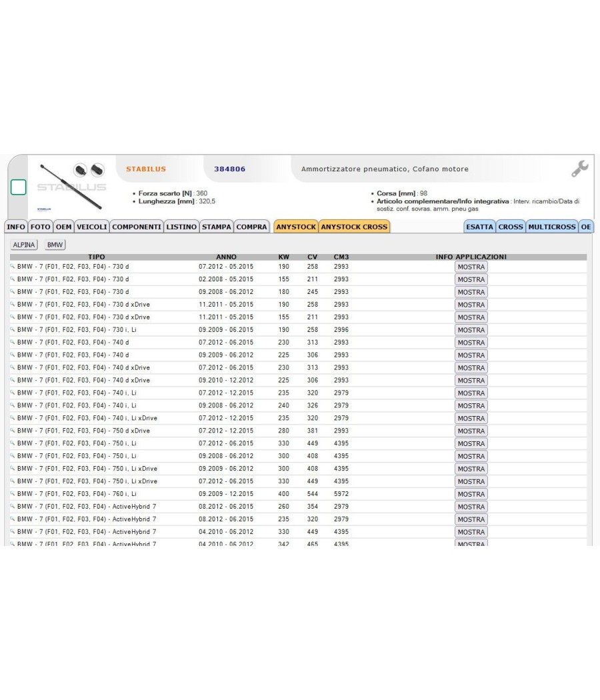600x700 pixels.
Task: Click MOSTRA for ActiveHybrid 7 330 kW
Action: 471,532
